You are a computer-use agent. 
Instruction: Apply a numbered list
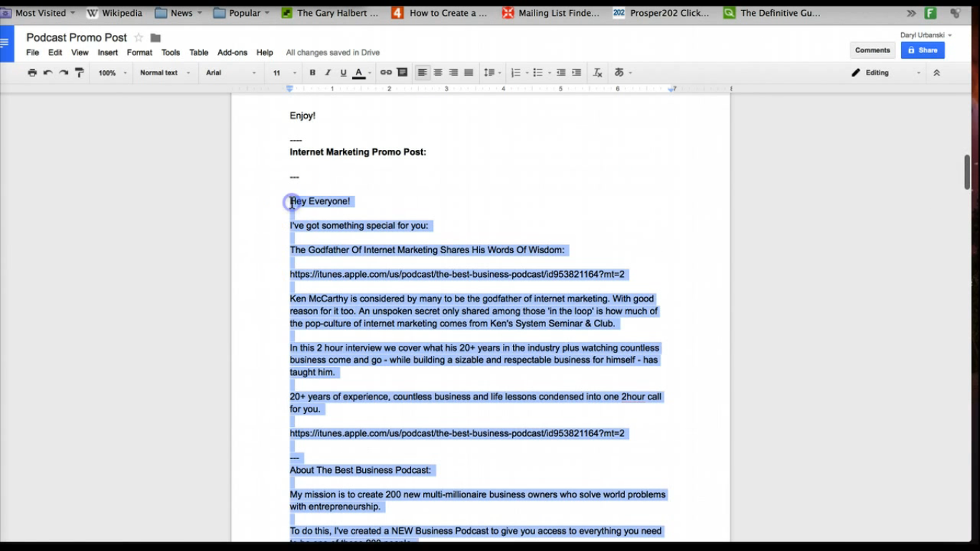[515, 72]
